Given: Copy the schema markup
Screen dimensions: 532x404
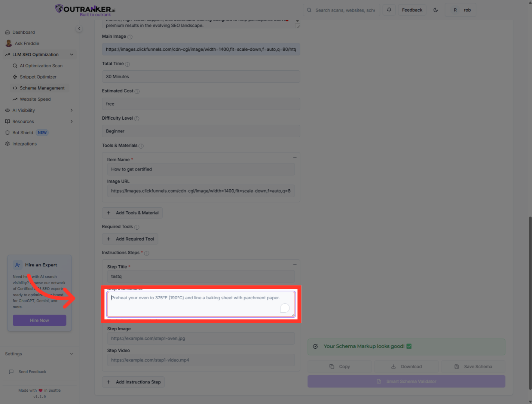Looking at the screenshot, I should (x=340, y=367).
